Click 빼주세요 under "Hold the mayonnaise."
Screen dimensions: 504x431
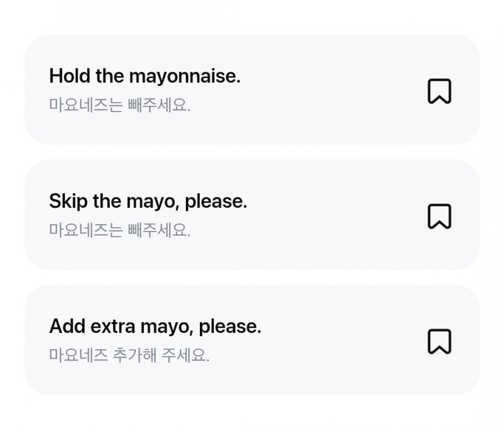tap(159, 105)
